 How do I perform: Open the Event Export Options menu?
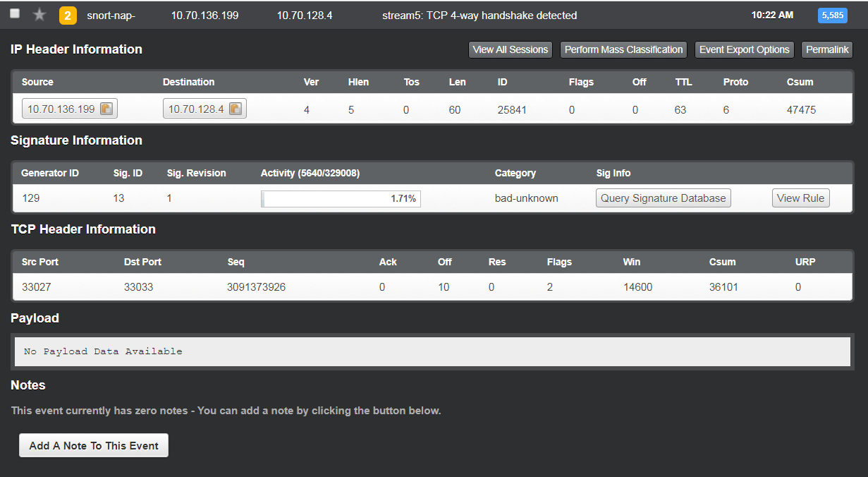744,49
